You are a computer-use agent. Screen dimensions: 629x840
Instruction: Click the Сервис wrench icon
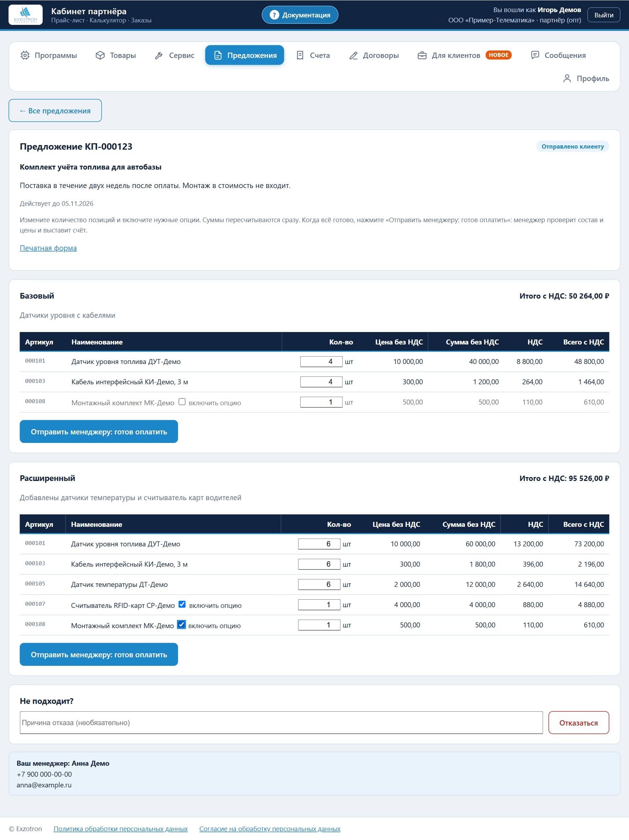[x=159, y=55]
